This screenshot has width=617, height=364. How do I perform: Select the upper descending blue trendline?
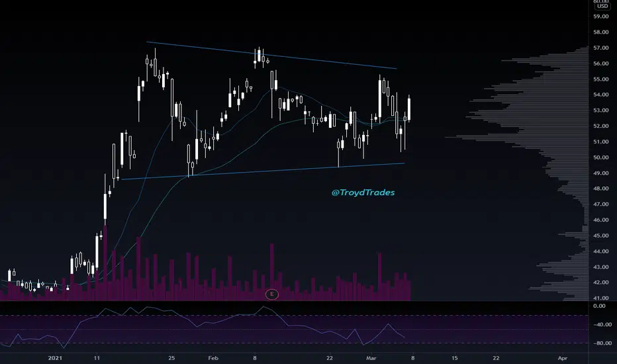click(271, 55)
